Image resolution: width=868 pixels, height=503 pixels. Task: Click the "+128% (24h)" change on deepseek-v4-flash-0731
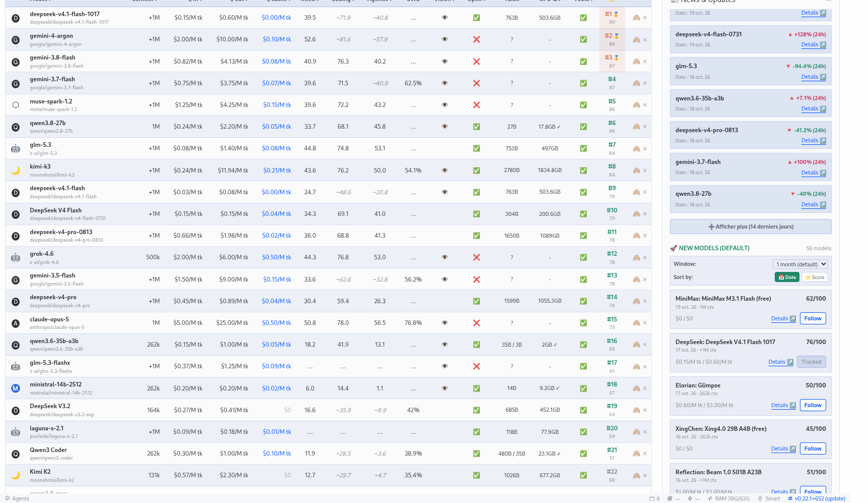807,34
